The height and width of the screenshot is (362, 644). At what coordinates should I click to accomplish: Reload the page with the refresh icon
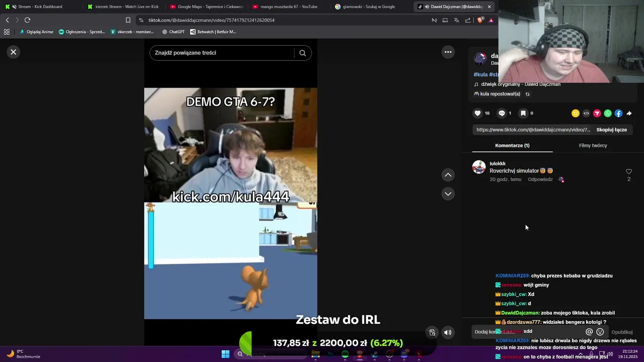click(x=27, y=20)
